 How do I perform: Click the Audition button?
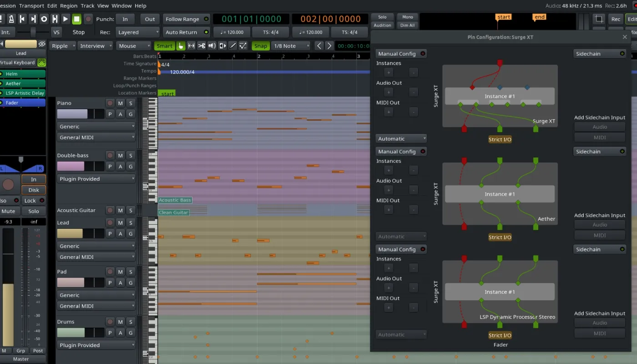tap(382, 25)
